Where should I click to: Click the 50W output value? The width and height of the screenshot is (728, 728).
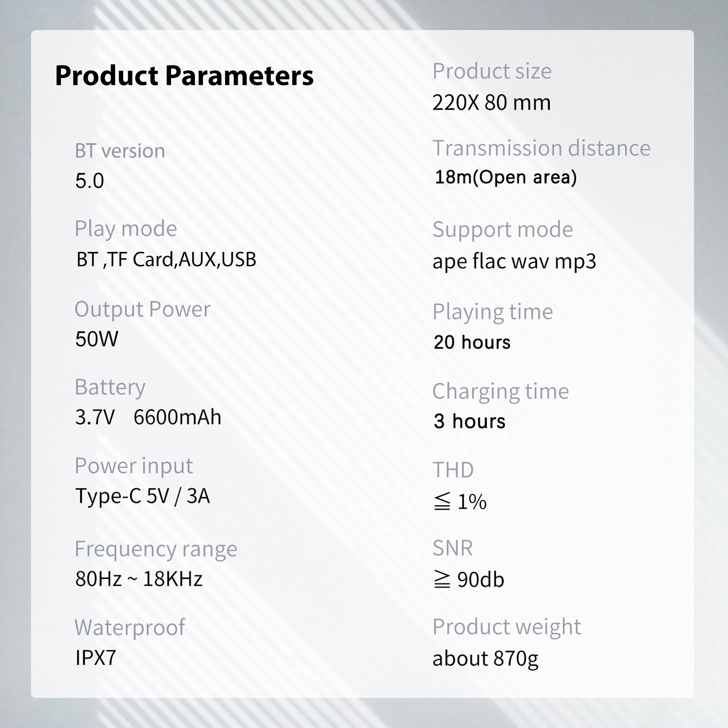click(x=97, y=339)
